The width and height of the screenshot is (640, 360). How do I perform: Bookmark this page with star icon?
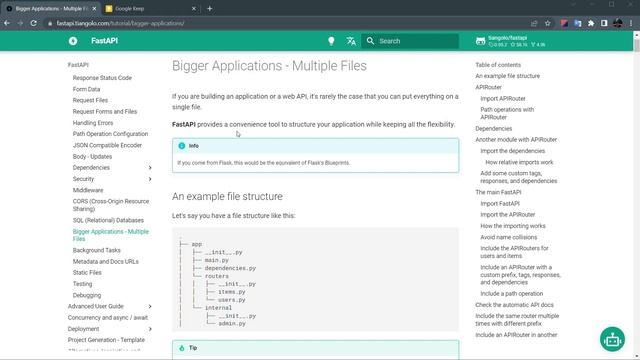pos(548,23)
